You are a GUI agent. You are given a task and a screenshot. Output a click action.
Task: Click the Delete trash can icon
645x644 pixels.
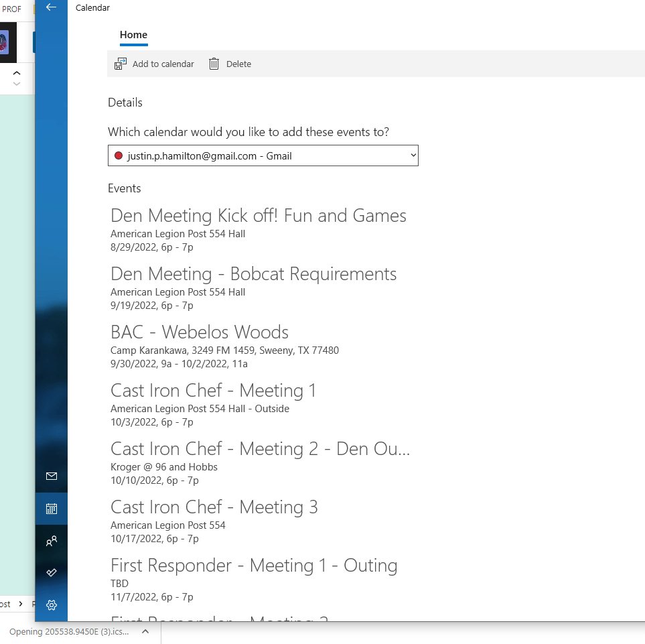[x=214, y=64]
